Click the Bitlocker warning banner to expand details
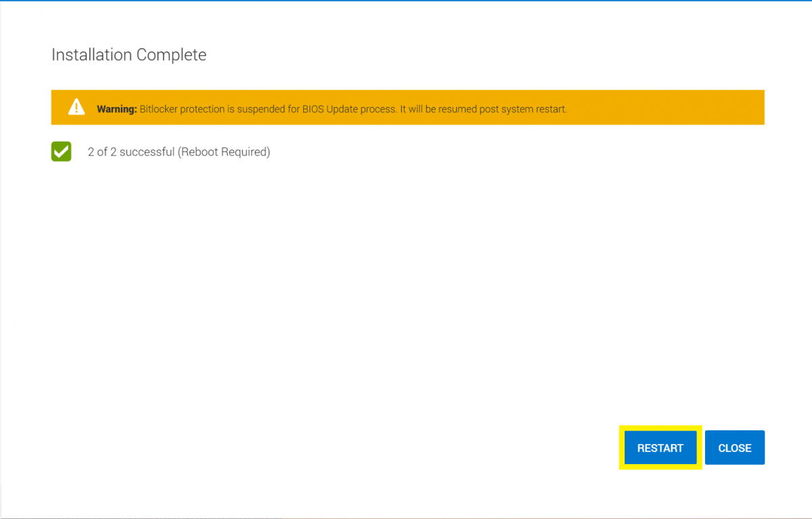The image size is (812, 519). (406, 107)
